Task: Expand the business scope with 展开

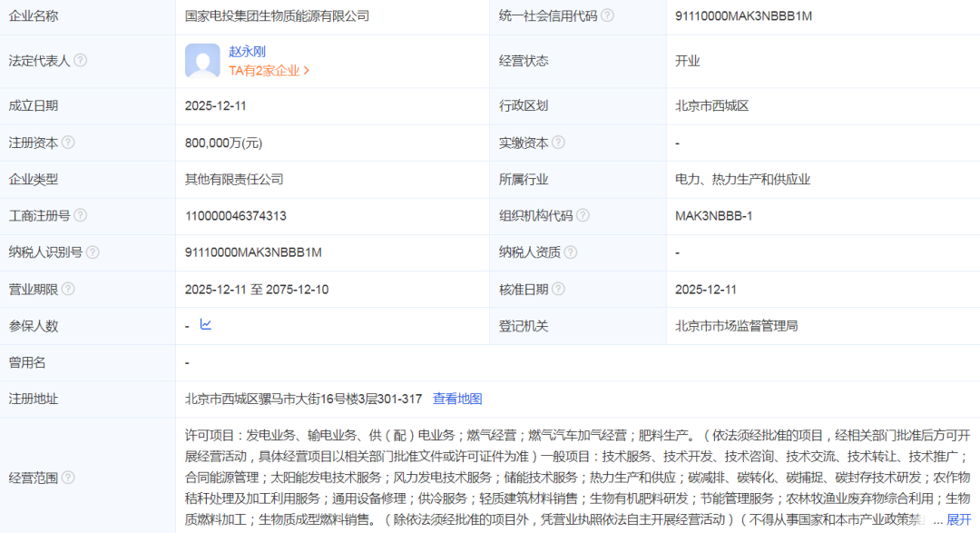Action: click(x=958, y=519)
